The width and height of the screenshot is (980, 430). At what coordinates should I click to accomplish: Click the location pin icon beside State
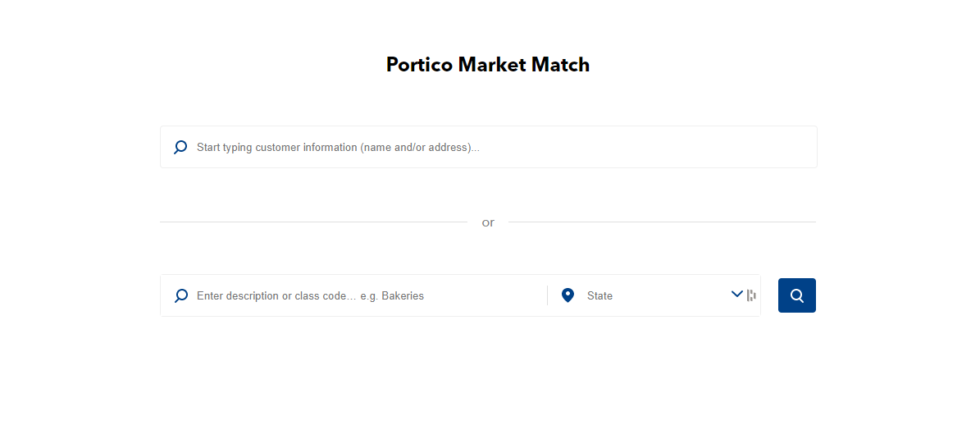[567, 295]
